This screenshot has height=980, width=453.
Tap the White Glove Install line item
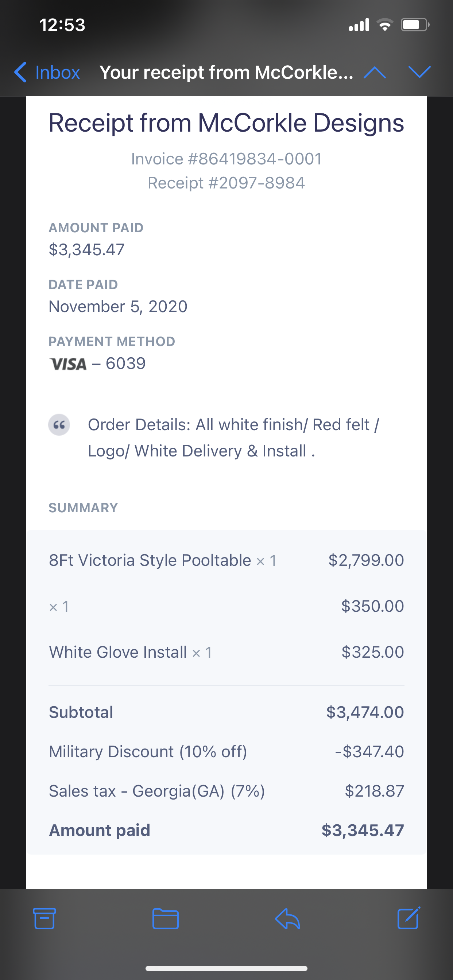pyautogui.click(x=226, y=652)
